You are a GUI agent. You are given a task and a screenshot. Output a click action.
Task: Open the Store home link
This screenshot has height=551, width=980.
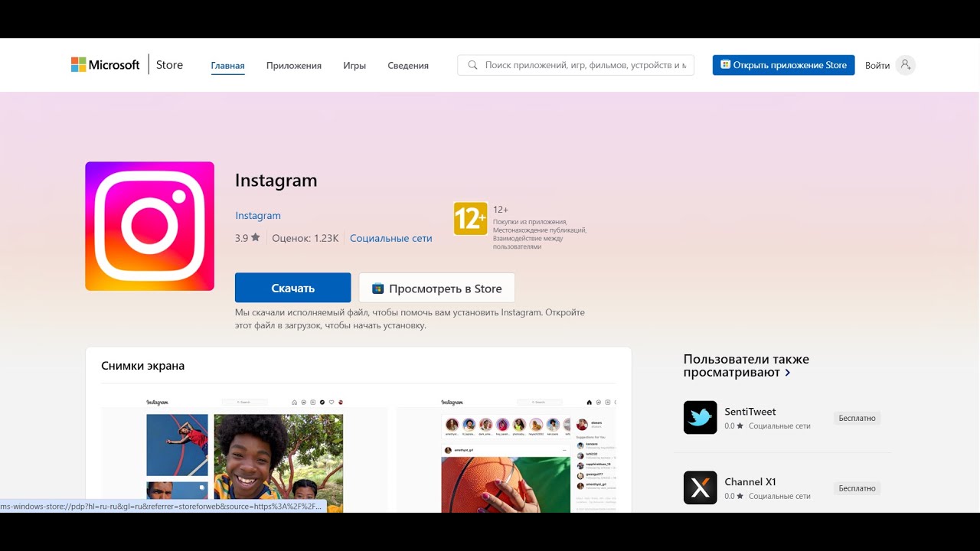tap(169, 65)
